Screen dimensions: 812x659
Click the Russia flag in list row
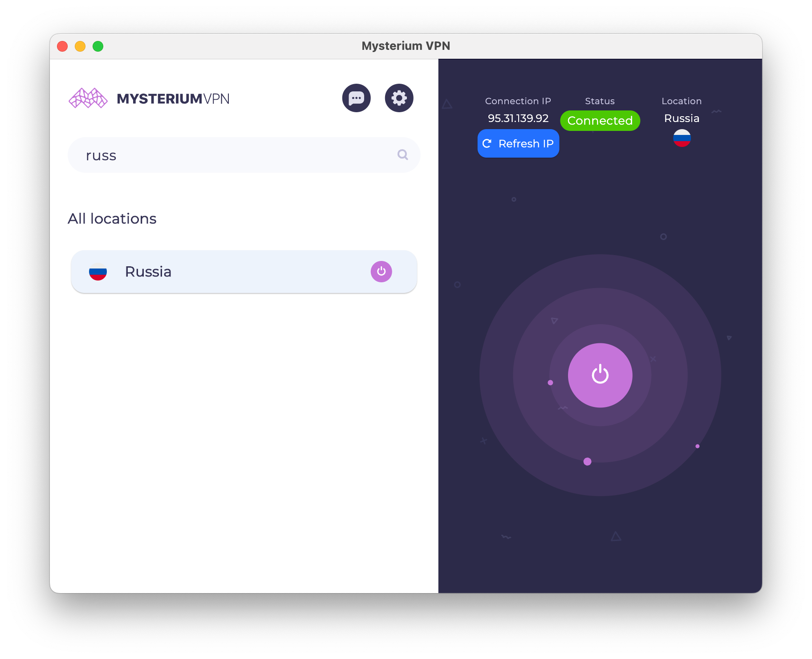(98, 272)
